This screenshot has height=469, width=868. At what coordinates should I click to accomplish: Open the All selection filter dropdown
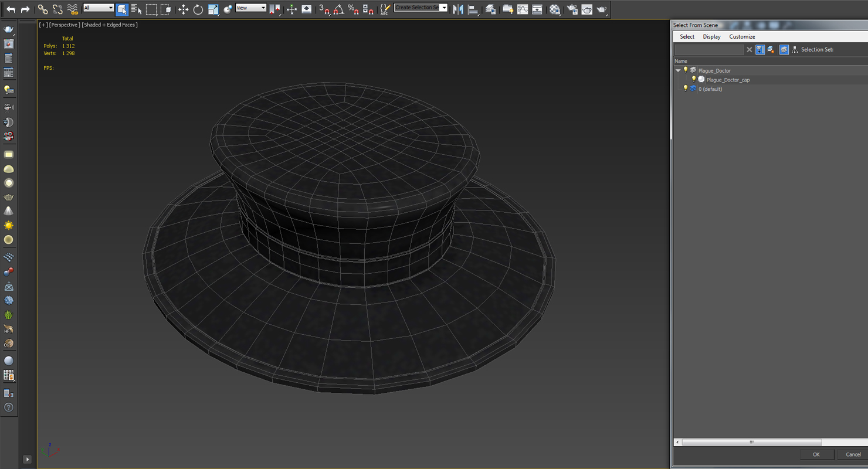click(99, 8)
